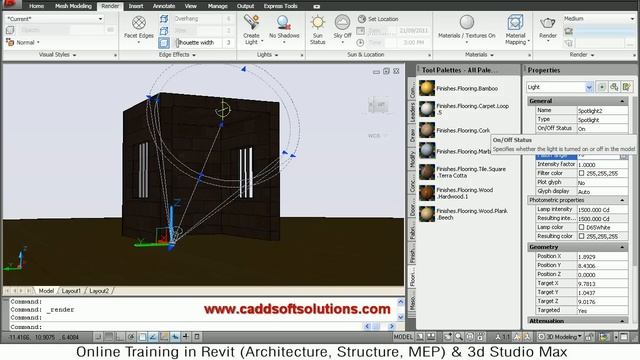Toggle Ortho Mode in the status bar
Image resolution: width=640 pixels, height=360 pixels.
tap(120, 337)
